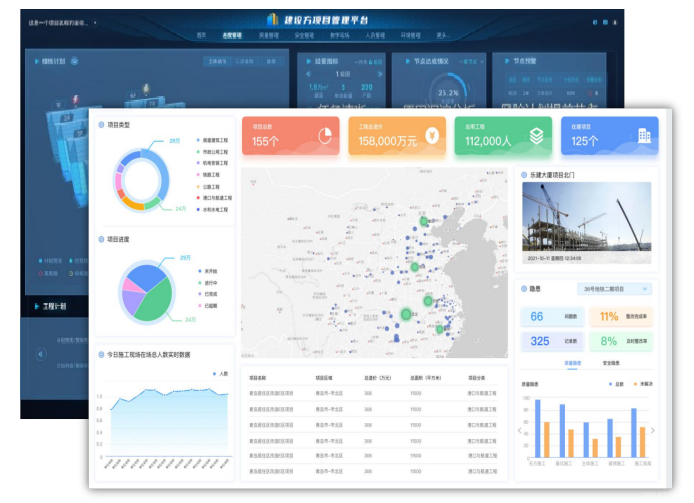Viewport: 694px width, 503px height.
Task: Click the layers icon on 112,000人 card
Action: 536,136
